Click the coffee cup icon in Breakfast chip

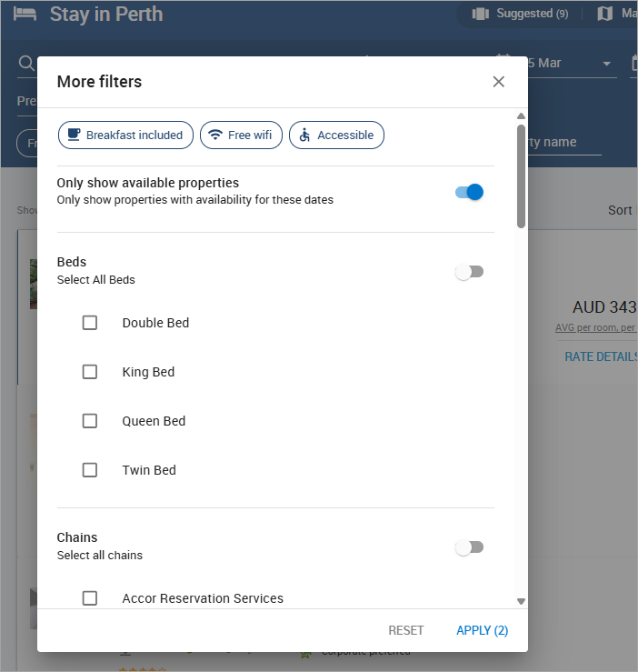coord(75,135)
